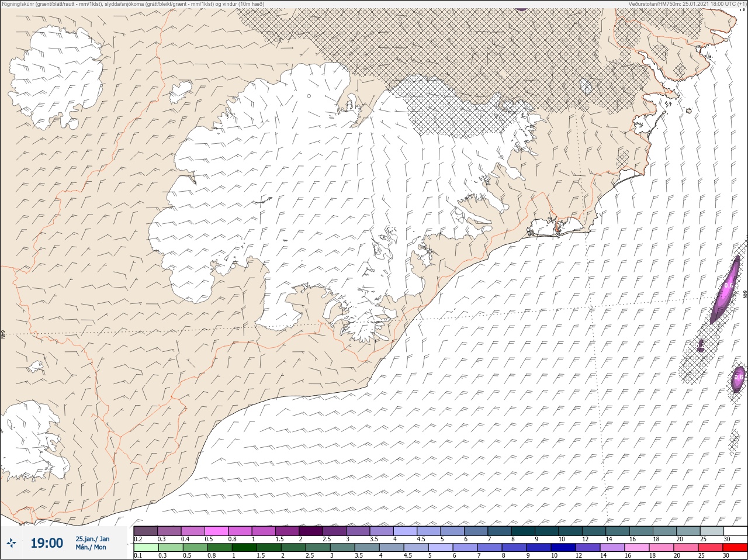Click the upper-row swatch between 14 and 16
This screenshot has height=560, width=748.
coord(618,531)
